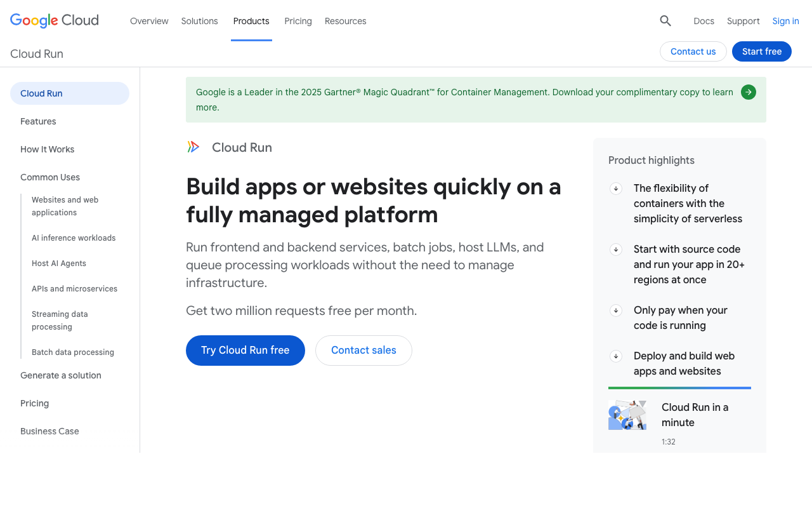Click the Google Cloud logo
This screenshot has height=508, width=812.
[55, 20]
